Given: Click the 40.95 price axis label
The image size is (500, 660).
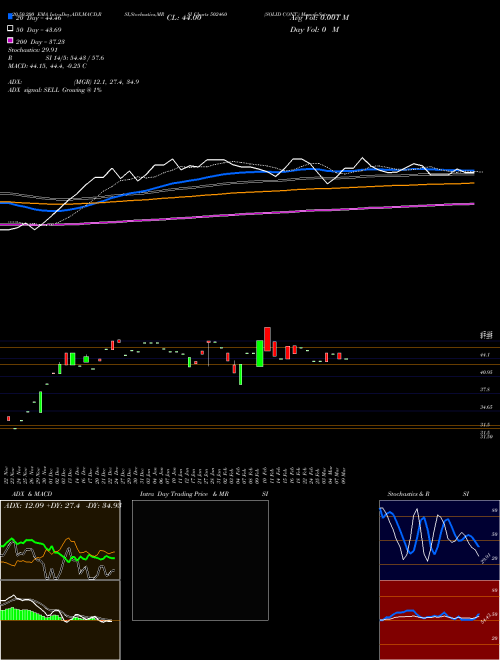Looking at the screenshot, I should 486,373.
